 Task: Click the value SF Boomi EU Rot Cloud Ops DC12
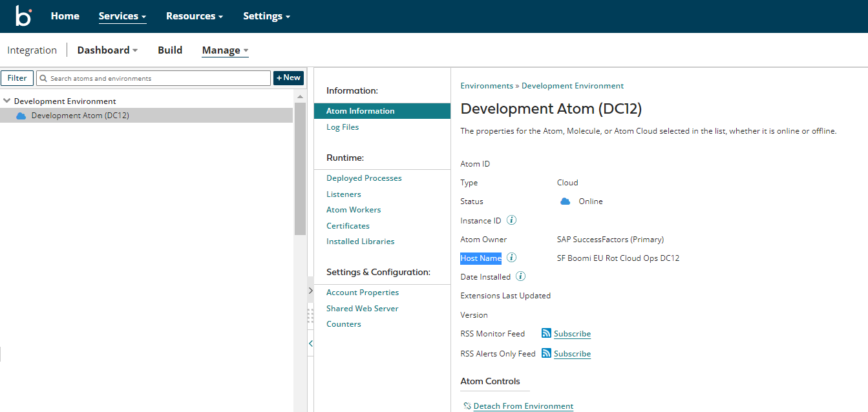(618, 258)
